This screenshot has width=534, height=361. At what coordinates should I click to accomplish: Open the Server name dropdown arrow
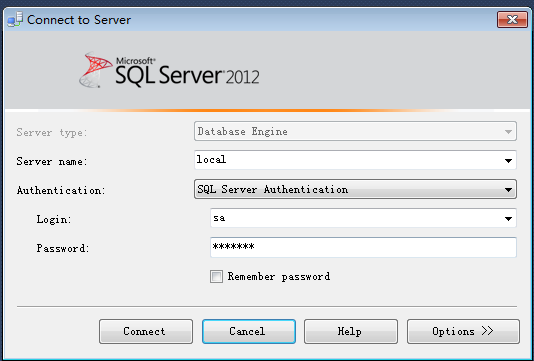pos(508,160)
